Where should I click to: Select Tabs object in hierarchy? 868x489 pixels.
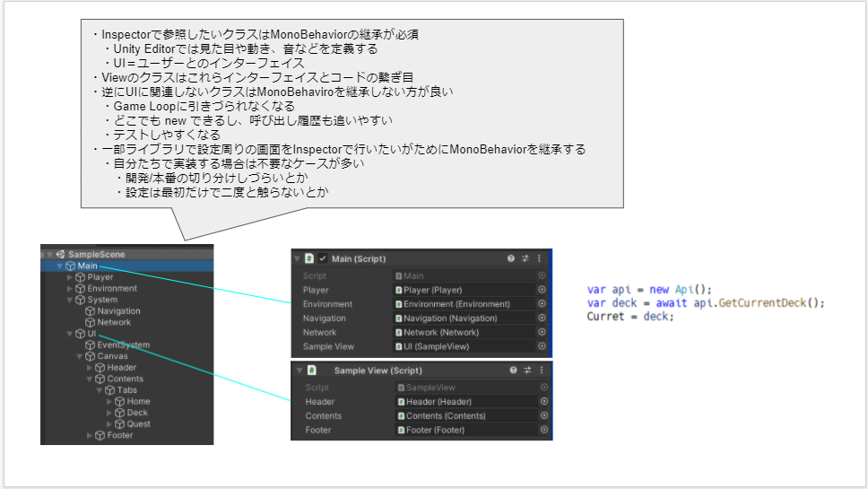126,390
